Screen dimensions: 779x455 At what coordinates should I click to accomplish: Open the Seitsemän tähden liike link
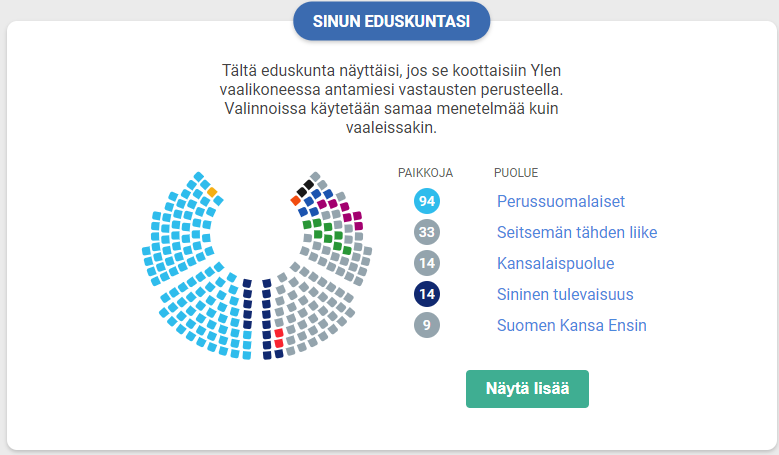577,233
